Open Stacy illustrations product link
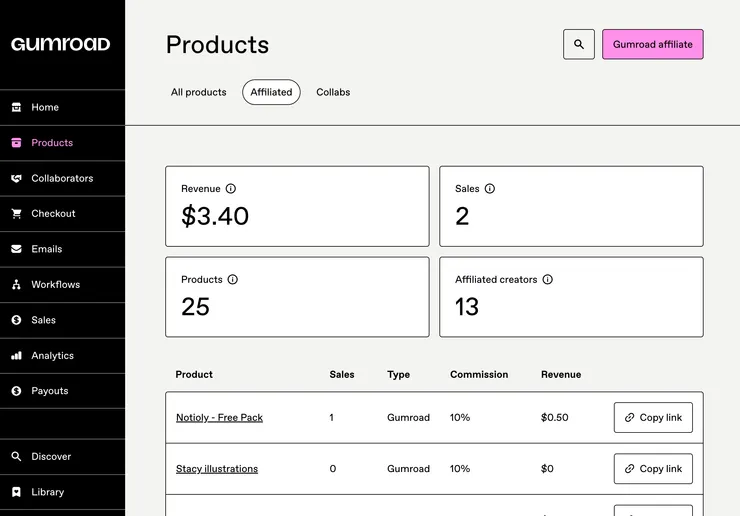The image size is (740, 516). click(217, 469)
